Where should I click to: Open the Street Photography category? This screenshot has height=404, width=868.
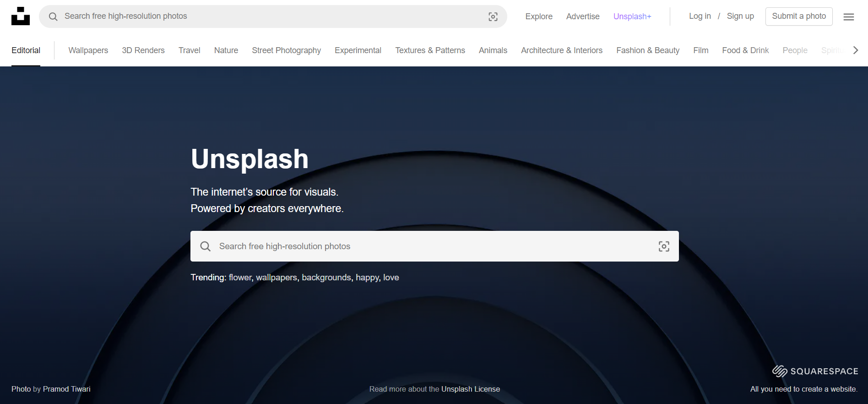pyautogui.click(x=287, y=50)
